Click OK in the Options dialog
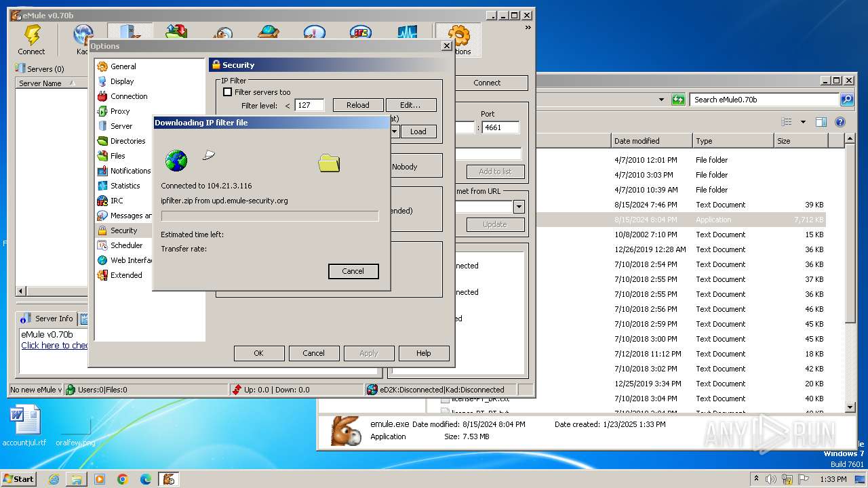The image size is (868, 488). pos(258,353)
